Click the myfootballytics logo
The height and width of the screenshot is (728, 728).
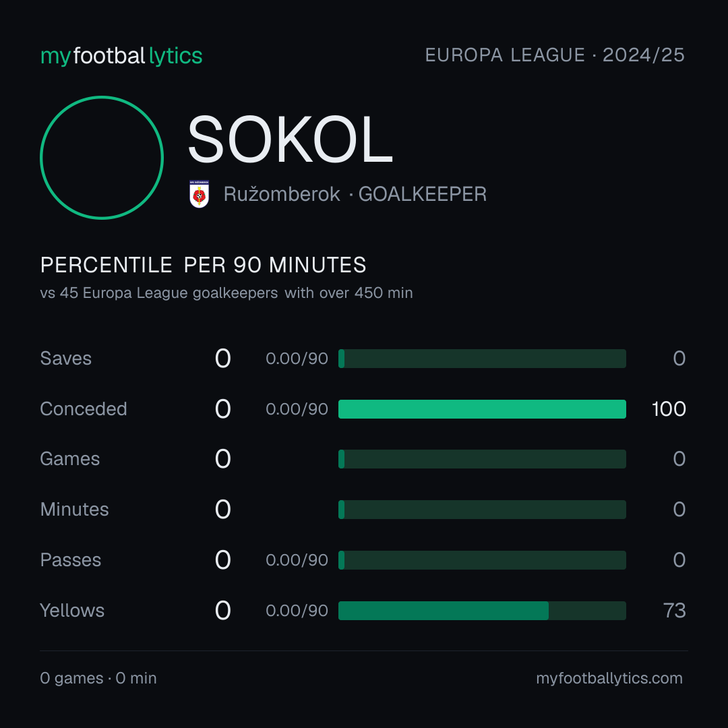(121, 56)
